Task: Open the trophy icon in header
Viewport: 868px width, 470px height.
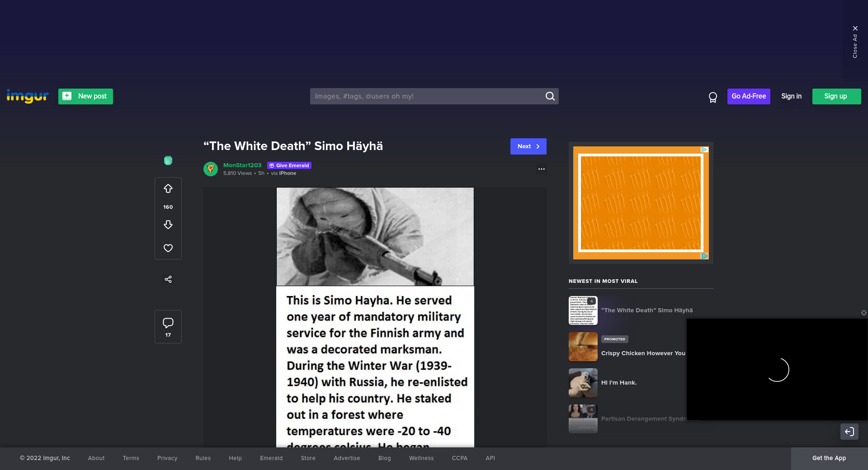Action: coord(712,97)
